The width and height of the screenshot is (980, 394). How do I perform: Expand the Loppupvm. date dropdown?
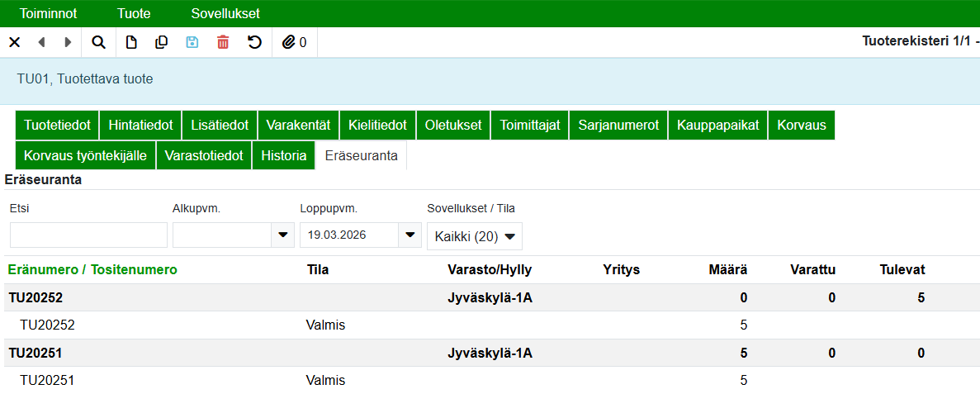(410, 235)
